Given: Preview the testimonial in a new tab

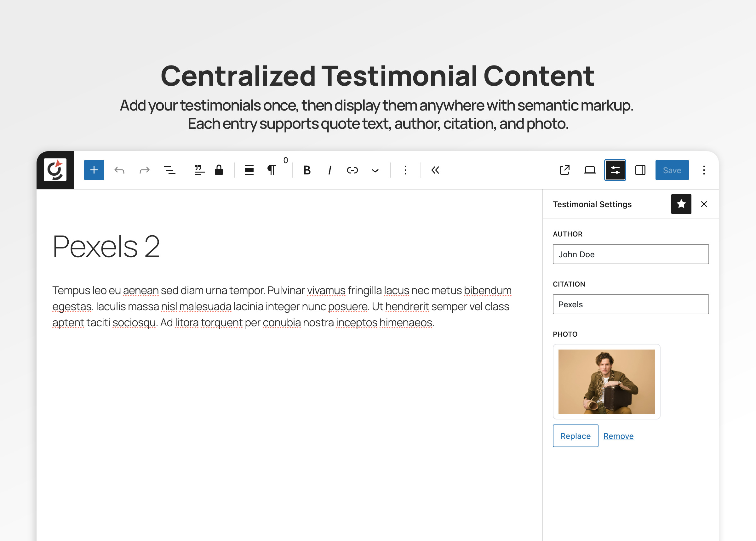Looking at the screenshot, I should click(x=564, y=170).
